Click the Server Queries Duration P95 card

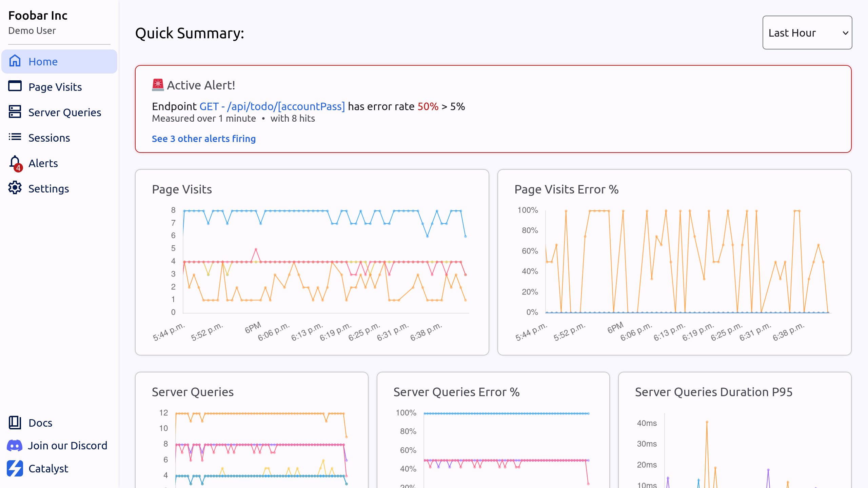(x=734, y=430)
